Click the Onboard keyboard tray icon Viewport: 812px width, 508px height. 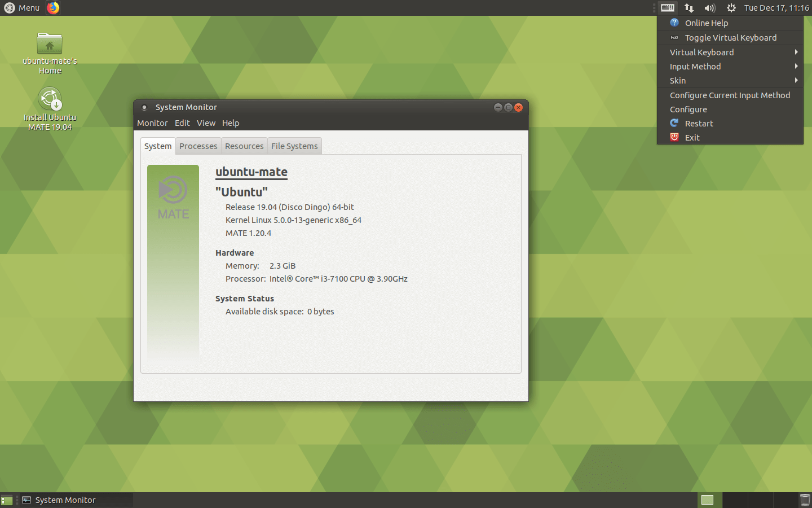pyautogui.click(x=668, y=8)
